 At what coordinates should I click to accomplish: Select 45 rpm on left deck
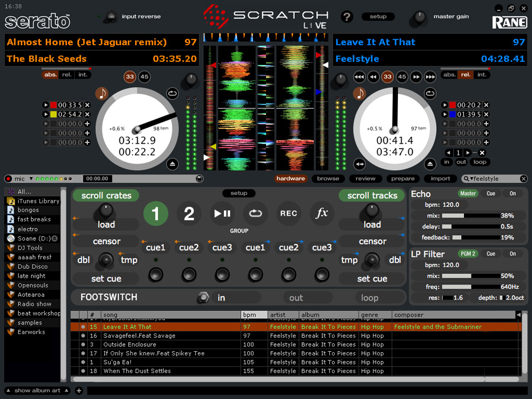point(144,77)
